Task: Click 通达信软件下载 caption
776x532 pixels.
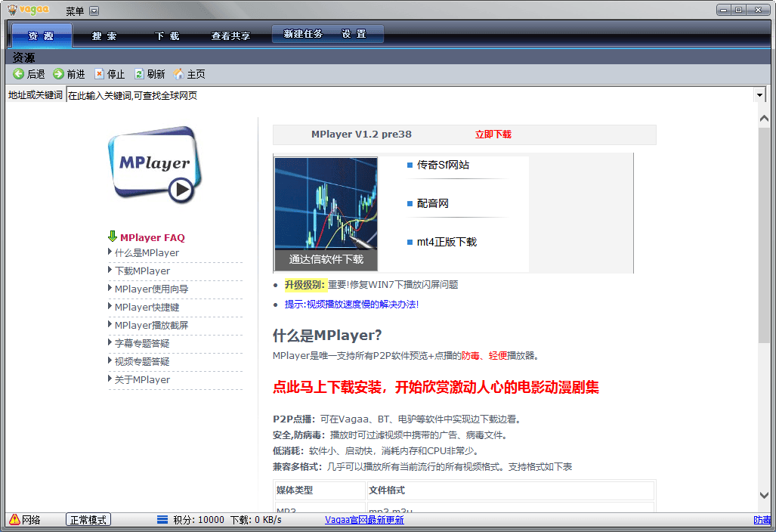Action: click(x=326, y=259)
